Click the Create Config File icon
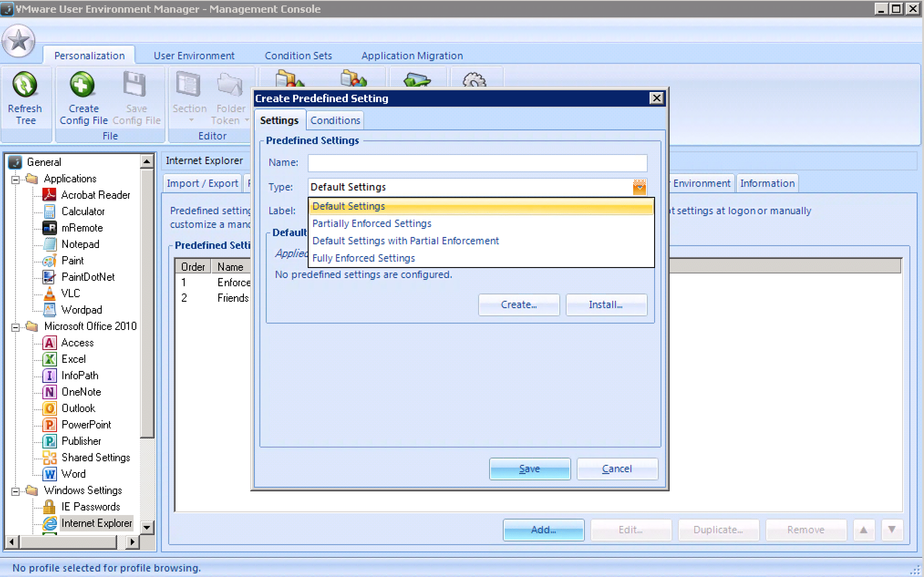This screenshot has width=924, height=577. point(83,85)
